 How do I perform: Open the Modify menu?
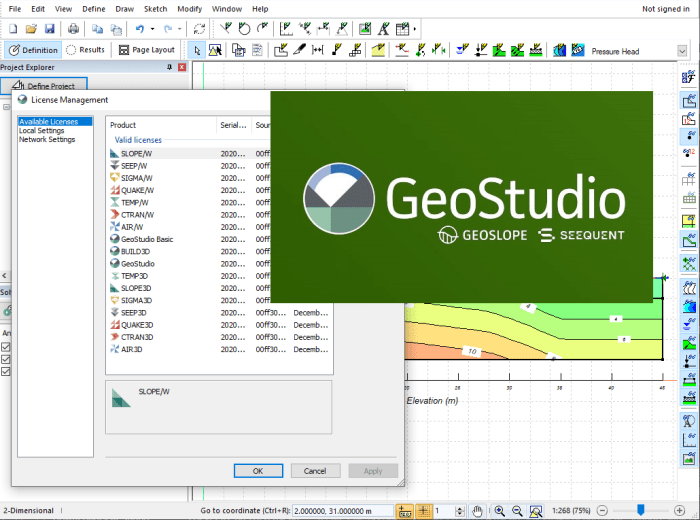[189, 9]
